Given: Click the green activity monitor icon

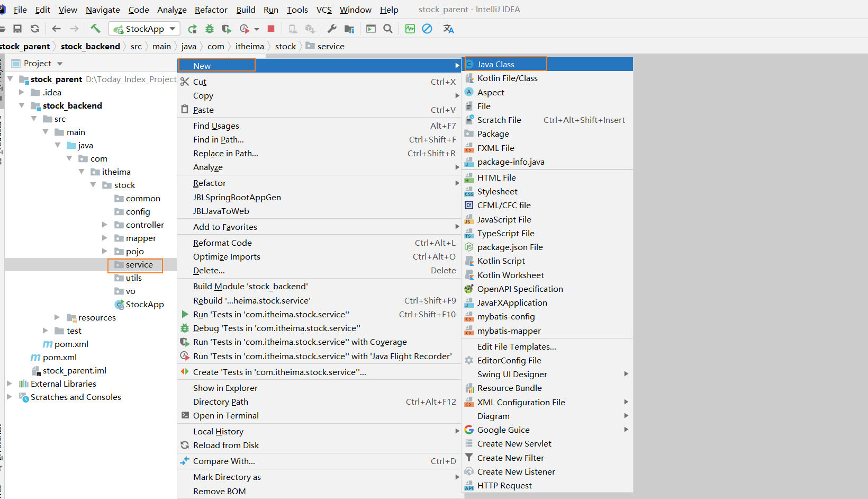Looking at the screenshot, I should pyautogui.click(x=410, y=29).
